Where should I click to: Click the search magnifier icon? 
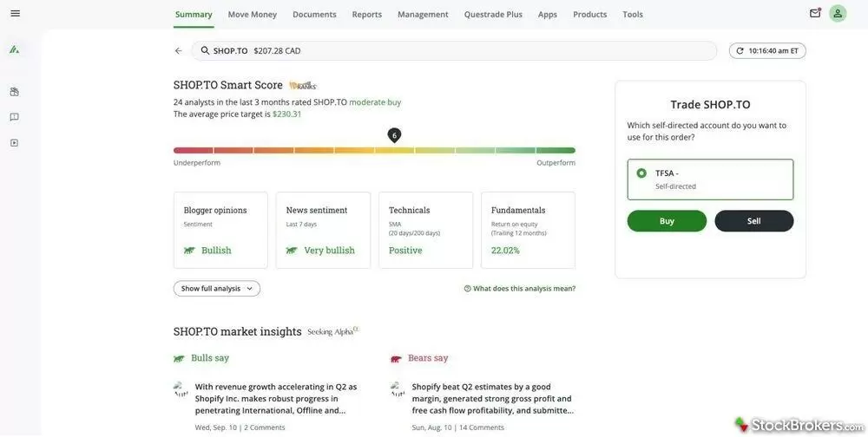[206, 51]
